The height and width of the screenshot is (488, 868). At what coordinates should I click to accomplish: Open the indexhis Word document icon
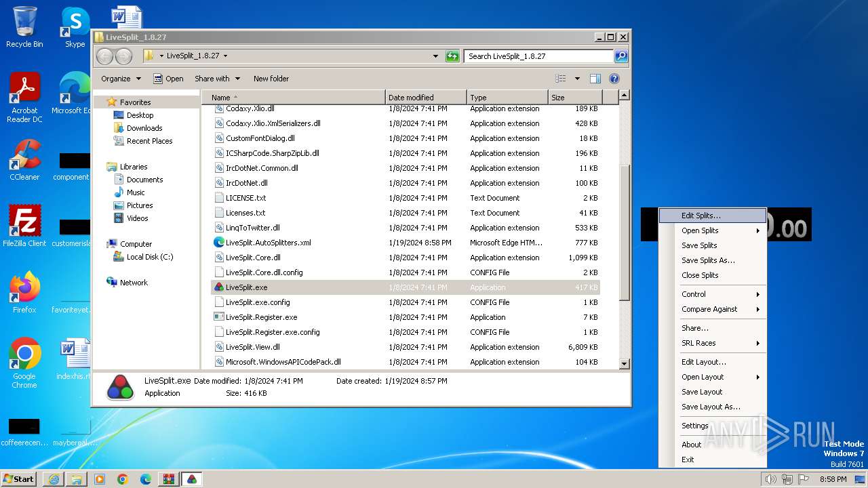click(75, 359)
